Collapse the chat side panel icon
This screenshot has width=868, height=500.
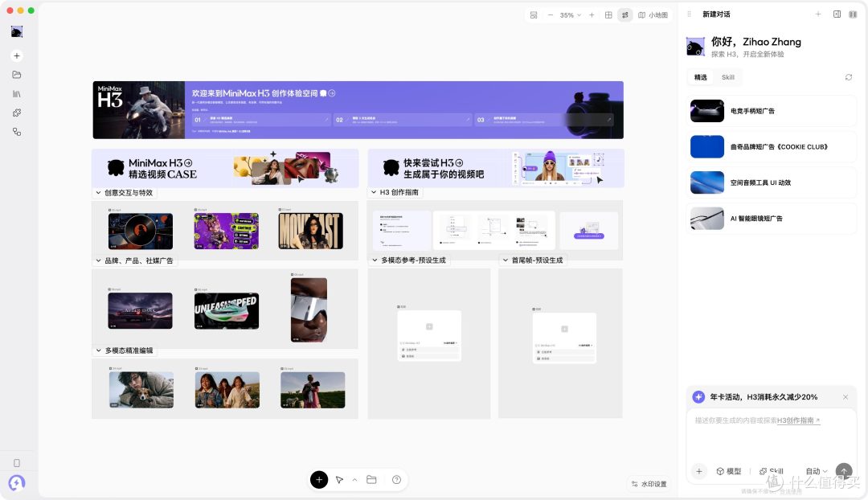point(837,14)
